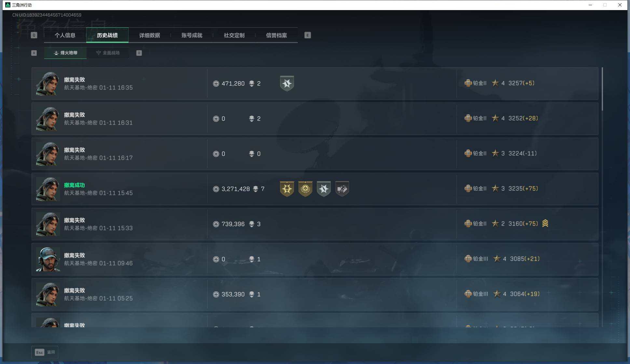This screenshot has height=364, width=630.
Task: Select the 烽火地带 mode toggle
Action: pyautogui.click(x=65, y=53)
